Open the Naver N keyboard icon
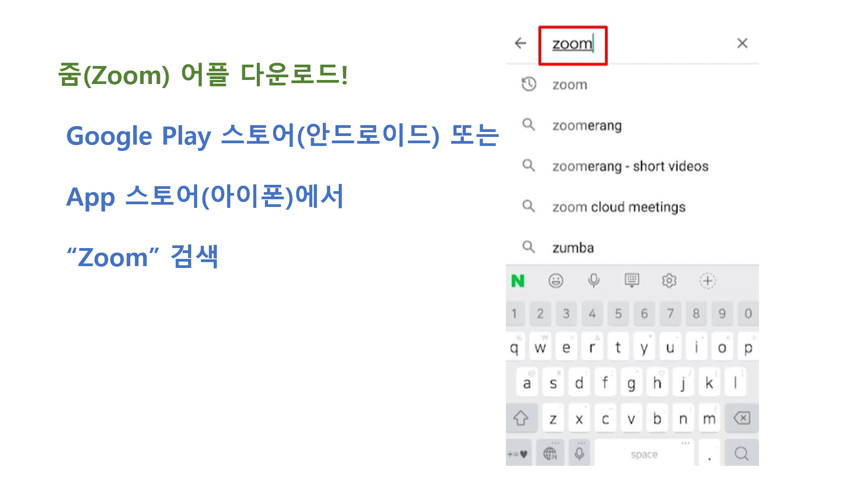The width and height of the screenshot is (868, 488). point(518,281)
